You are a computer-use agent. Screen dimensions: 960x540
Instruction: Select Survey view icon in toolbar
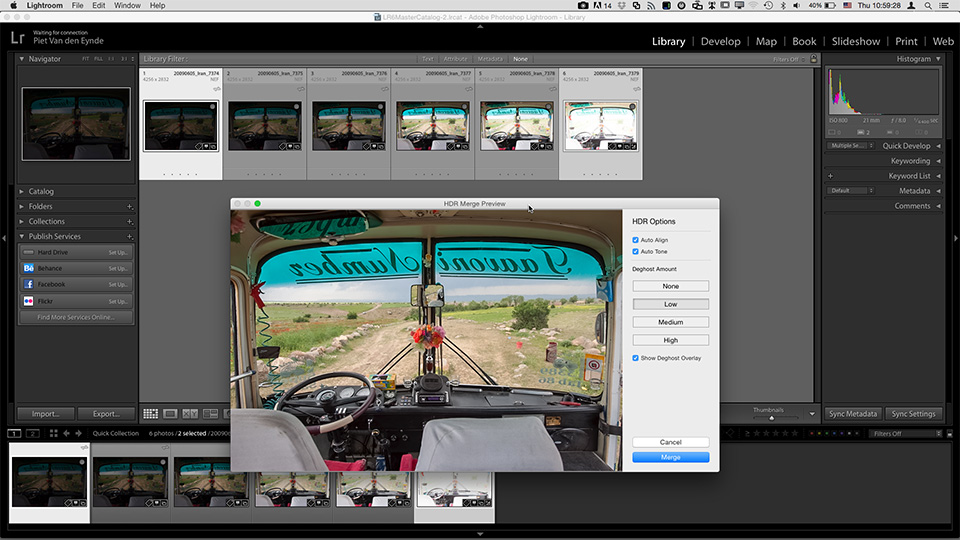point(210,414)
